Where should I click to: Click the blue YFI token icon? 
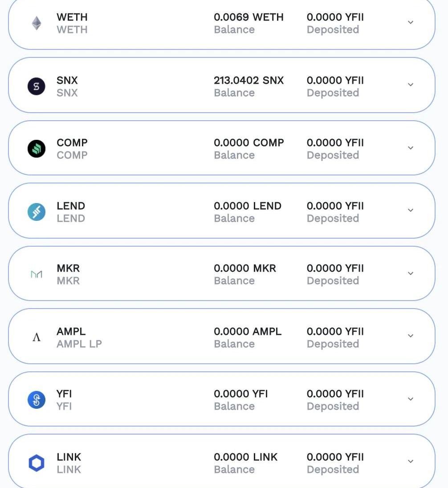click(37, 400)
